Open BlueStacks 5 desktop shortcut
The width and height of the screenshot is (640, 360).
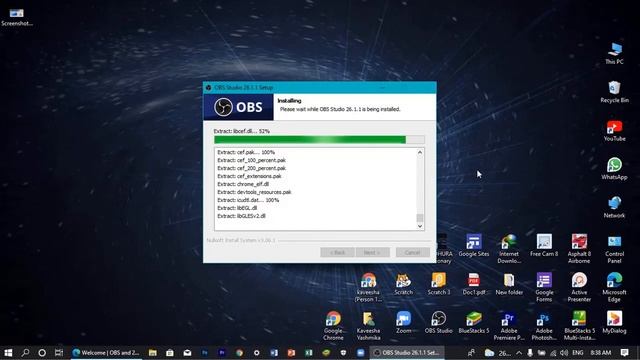[x=473, y=322]
